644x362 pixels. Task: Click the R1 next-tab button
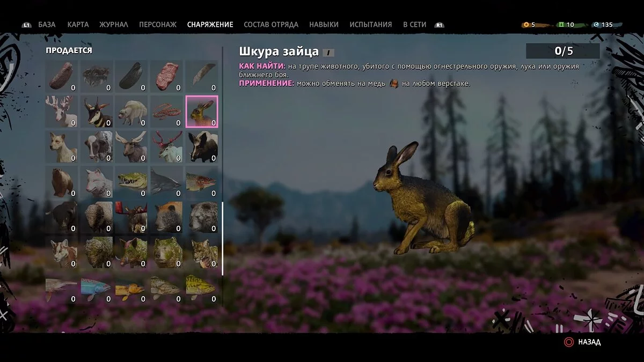point(440,25)
